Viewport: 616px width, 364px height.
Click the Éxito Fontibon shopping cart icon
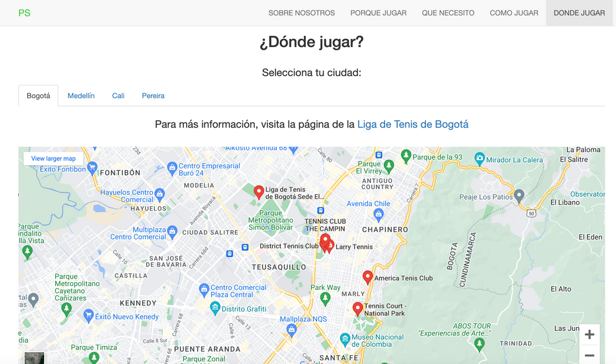(x=92, y=168)
